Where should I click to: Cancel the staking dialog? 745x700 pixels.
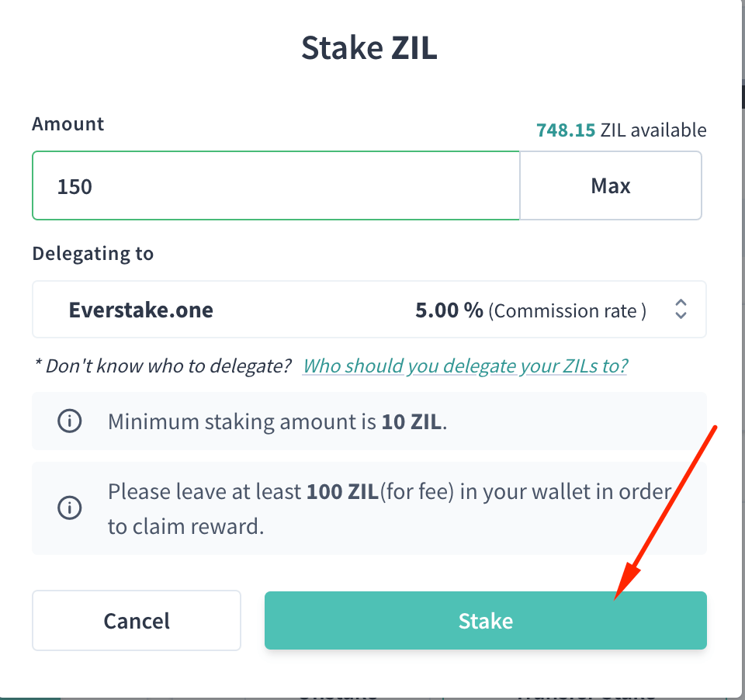click(x=136, y=620)
